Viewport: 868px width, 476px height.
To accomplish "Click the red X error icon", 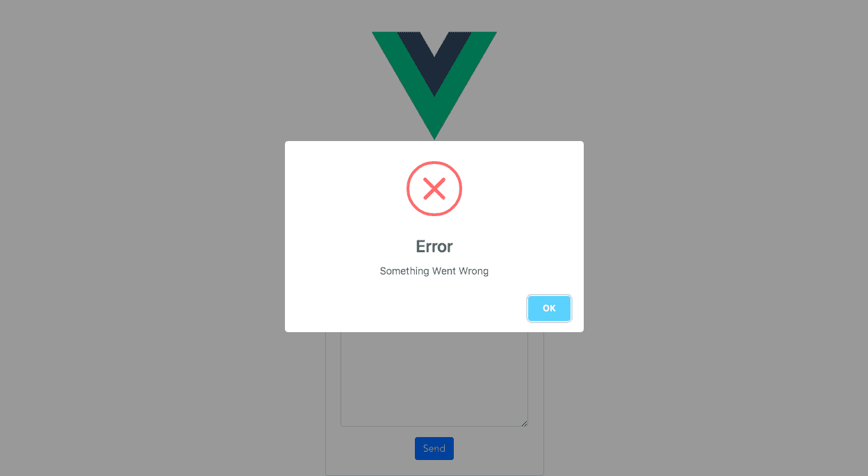I will [434, 188].
